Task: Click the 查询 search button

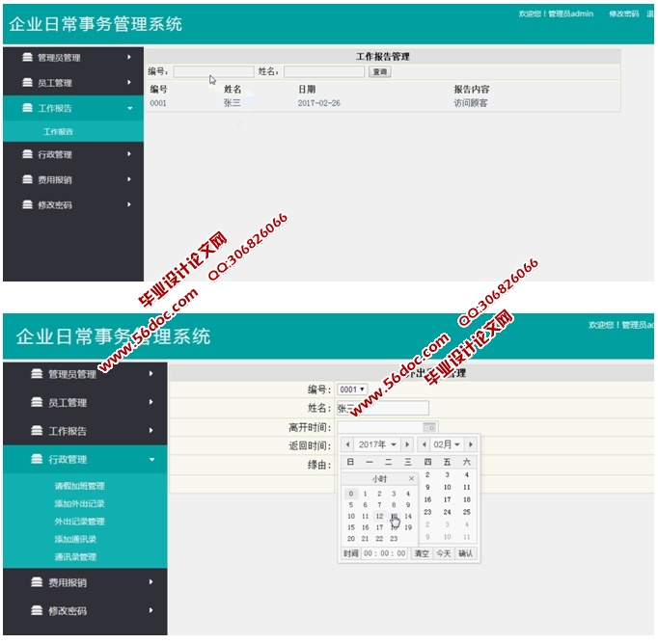Action: coord(379,71)
